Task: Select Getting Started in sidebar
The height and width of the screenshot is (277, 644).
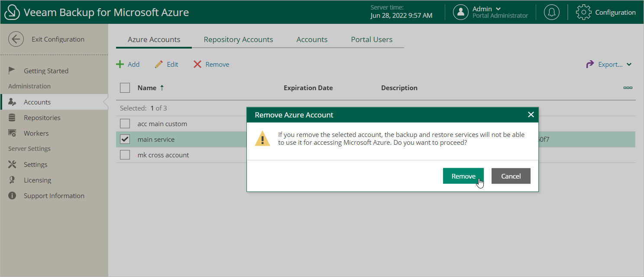Action: [x=46, y=71]
